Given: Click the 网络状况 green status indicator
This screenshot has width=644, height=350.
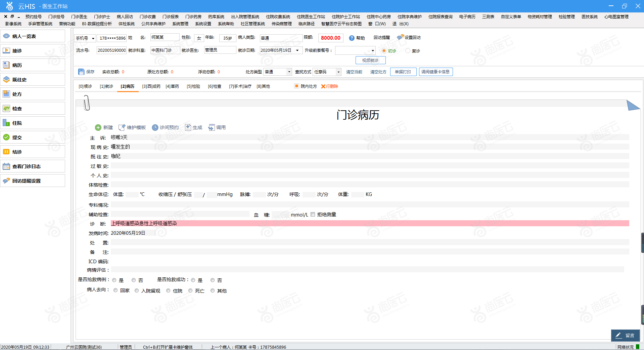Looking at the screenshot, I should point(637,347).
